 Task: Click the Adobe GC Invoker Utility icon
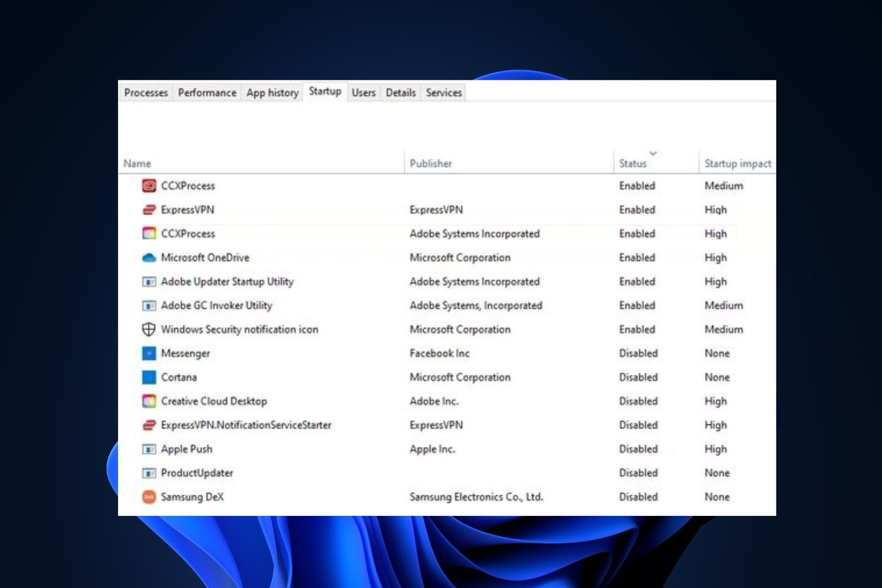click(149, 305)
